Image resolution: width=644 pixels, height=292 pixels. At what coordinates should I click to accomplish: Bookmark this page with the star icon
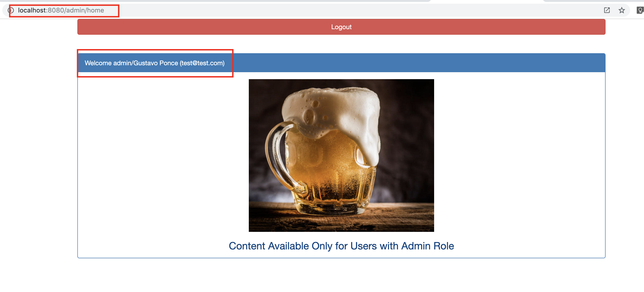tap(622, 10)
